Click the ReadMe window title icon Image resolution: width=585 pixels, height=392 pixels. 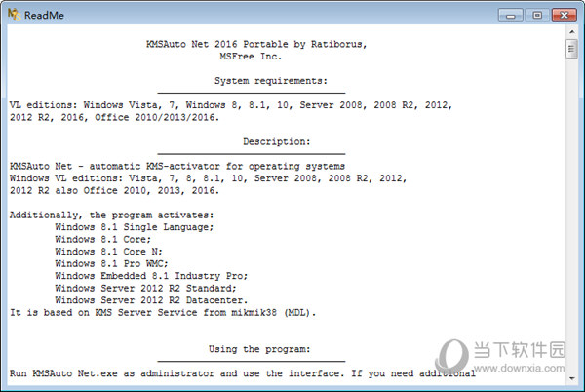point(14,15)
